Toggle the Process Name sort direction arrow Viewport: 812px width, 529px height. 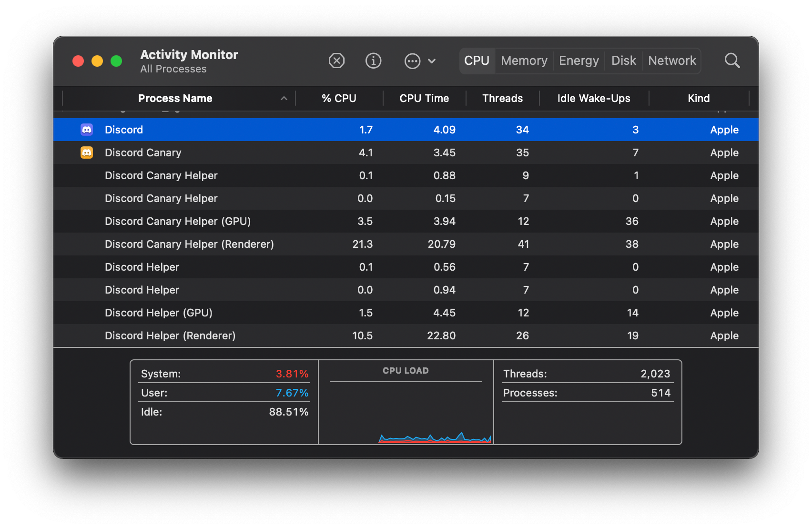click(284, 98)
